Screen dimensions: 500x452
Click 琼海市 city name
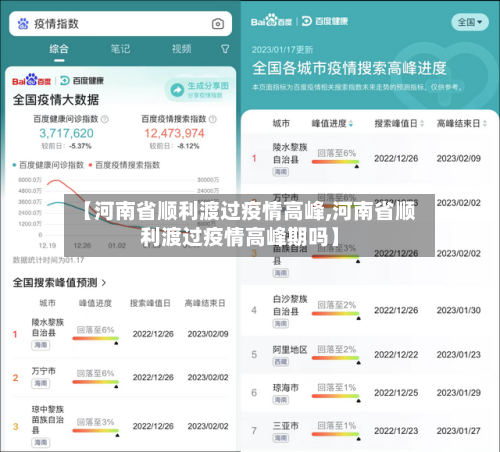tap(286, 388)
